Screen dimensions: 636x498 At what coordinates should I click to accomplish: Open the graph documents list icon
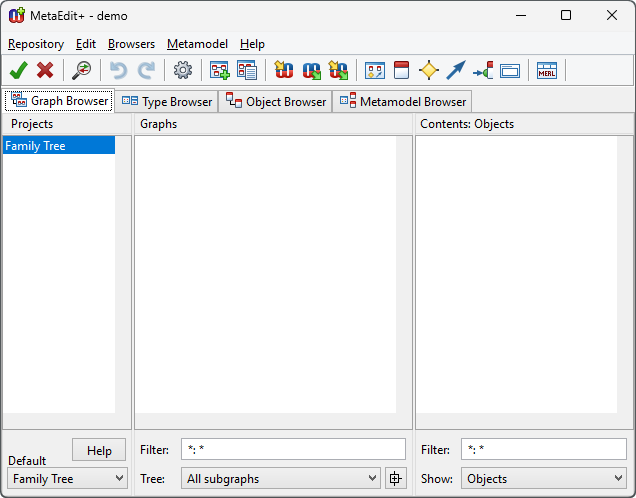point(247,71)
